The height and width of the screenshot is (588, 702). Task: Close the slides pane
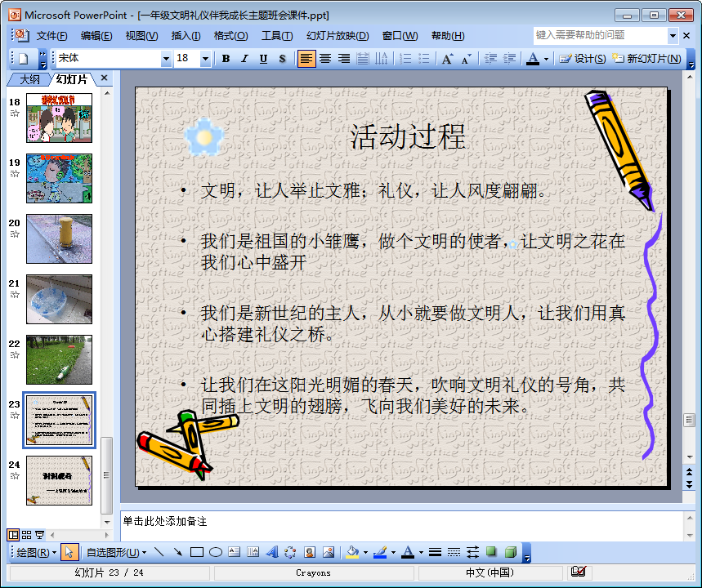105,78
